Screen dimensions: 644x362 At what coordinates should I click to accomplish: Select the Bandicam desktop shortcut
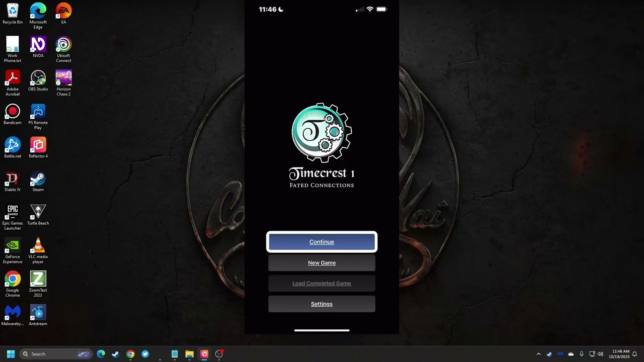[13, 114]
